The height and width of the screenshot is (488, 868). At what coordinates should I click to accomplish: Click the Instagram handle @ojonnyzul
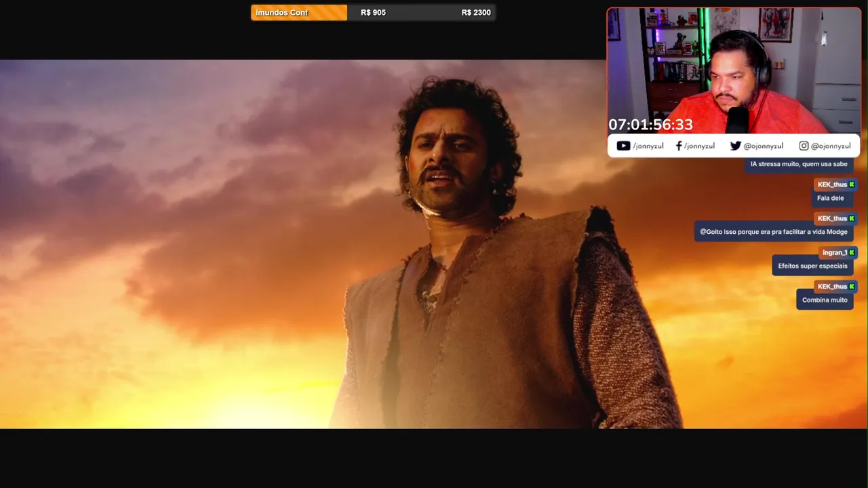pos(831,146)
